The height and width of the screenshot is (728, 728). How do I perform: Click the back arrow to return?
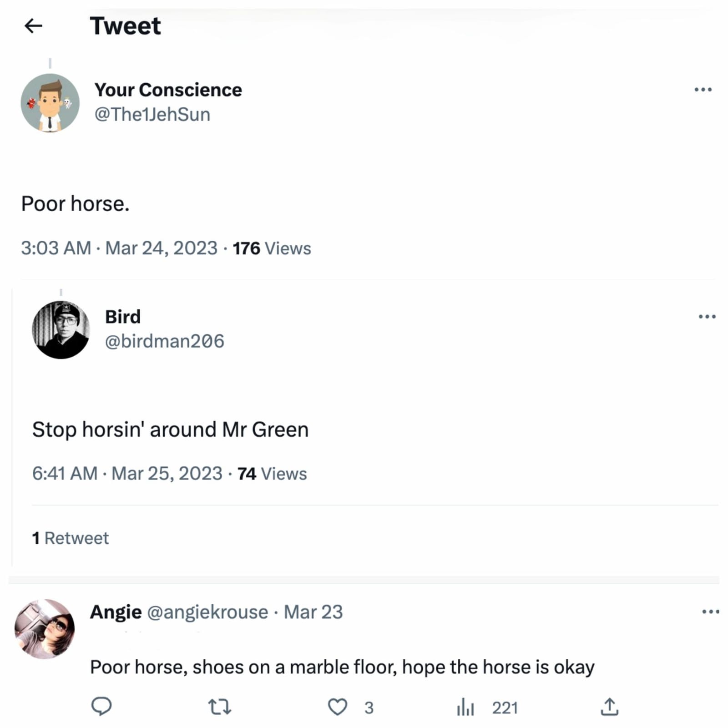(x=33, y=26)
